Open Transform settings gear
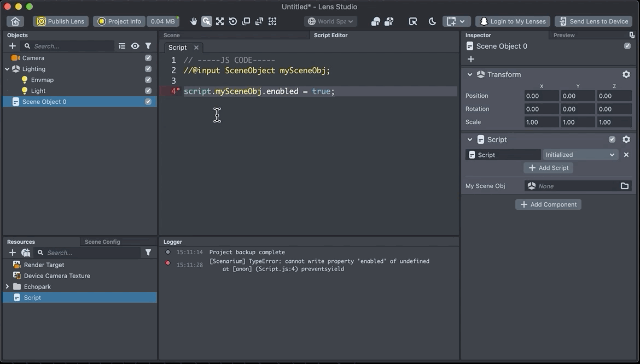Image resolution: width=640 pixels, height=364 pixels. click(626, 74)
